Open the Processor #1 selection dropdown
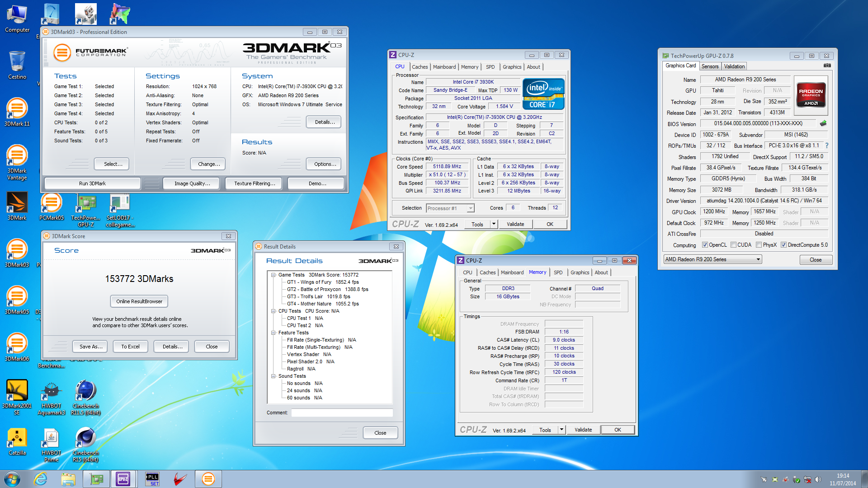This screenshot has width=868, height=488. pos(450,208)
